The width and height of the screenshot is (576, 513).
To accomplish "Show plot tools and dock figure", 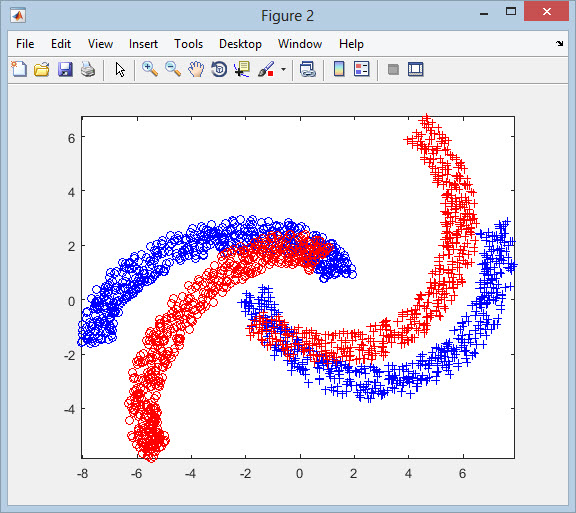I will point(416,69).
